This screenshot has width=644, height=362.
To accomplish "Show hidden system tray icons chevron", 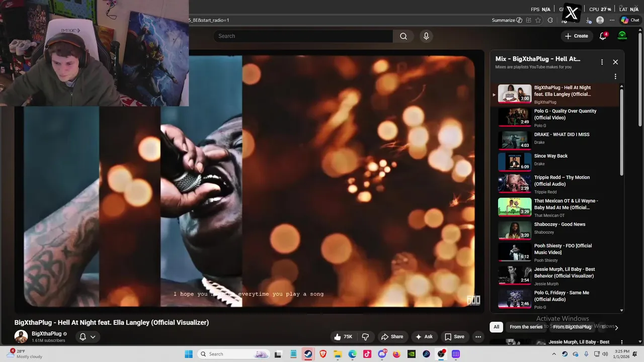I will (x=554, y=354).
